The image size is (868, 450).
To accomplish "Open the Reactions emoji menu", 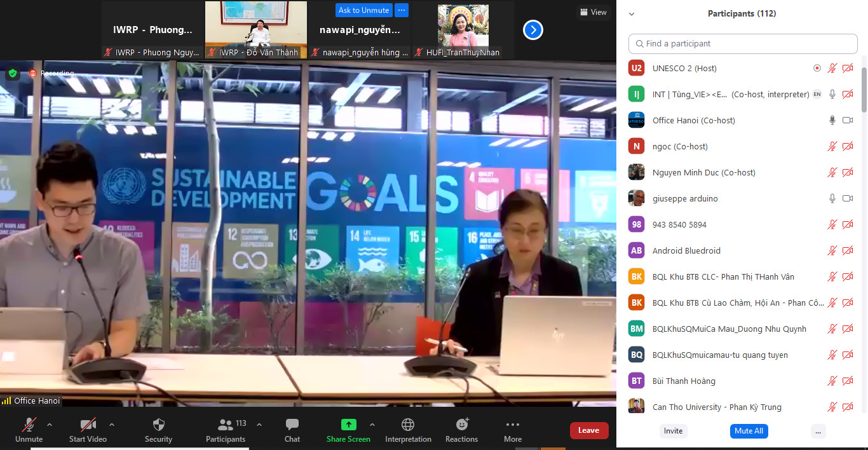I will pos(461,430).
